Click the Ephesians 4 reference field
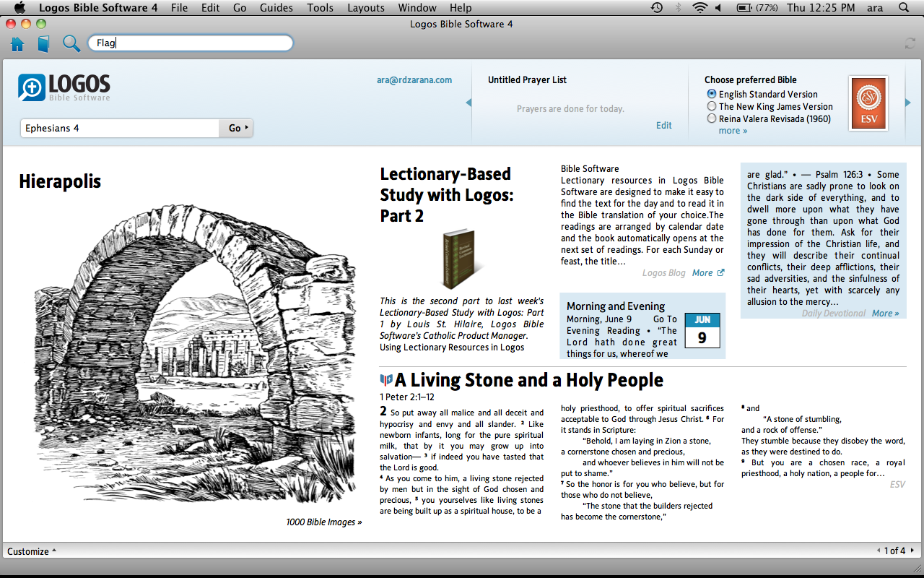Screen dimensions: 924x578 (x=120, y=128)
